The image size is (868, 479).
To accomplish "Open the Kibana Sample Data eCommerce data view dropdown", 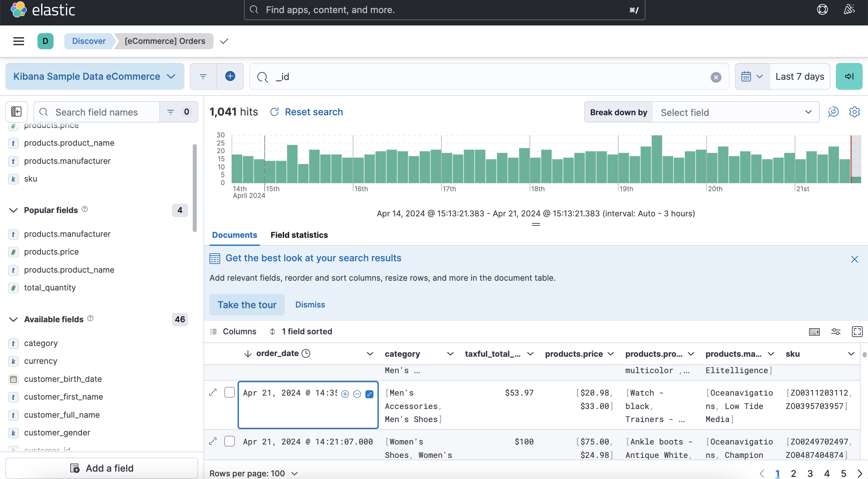I will [95, 77].
